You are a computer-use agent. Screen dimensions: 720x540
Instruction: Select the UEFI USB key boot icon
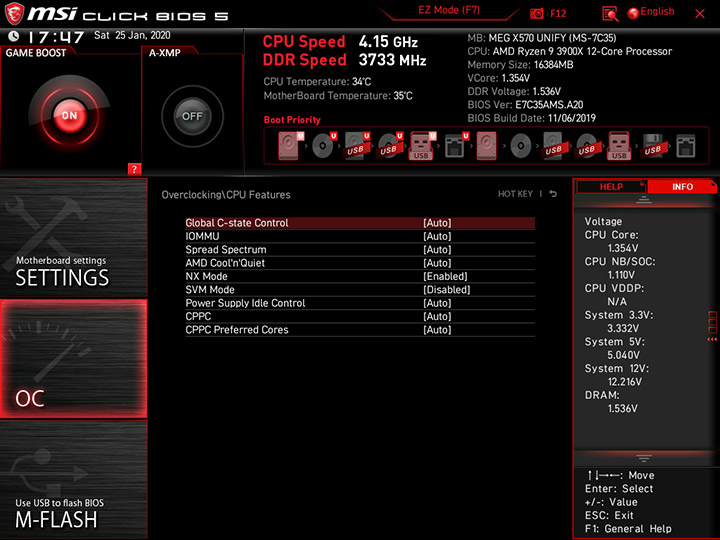(x=422, y=146)
